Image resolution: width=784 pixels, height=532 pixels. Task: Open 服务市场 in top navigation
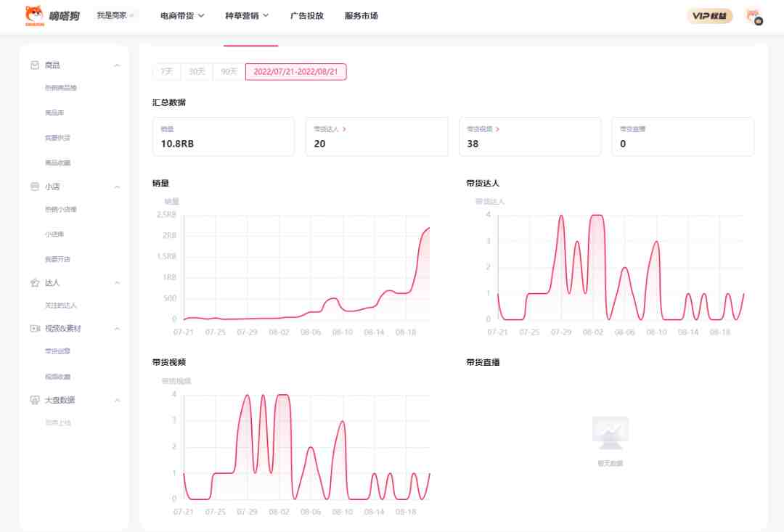(x=361, y=15)
